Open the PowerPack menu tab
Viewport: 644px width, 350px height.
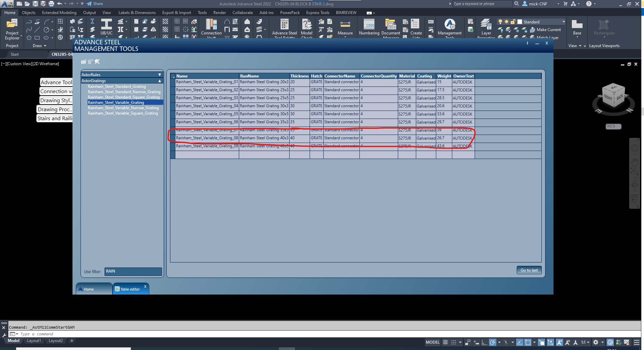289,13
